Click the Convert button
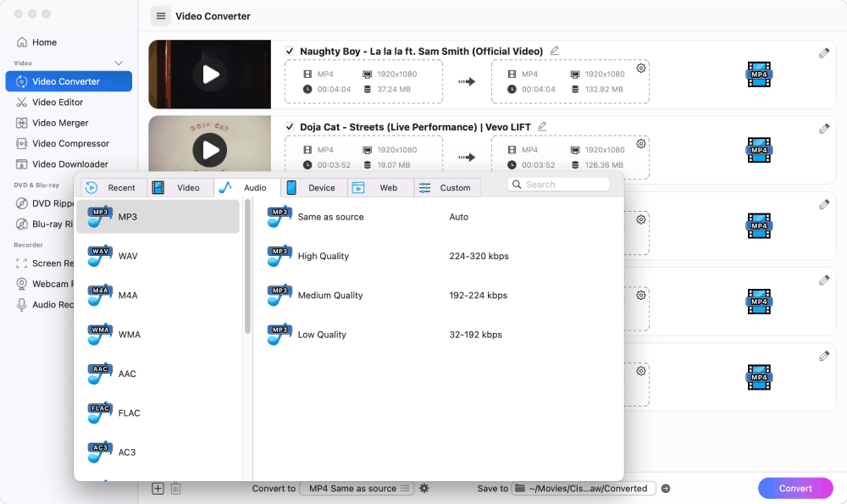This screenshot has width=847, height=504. point(795,489)
